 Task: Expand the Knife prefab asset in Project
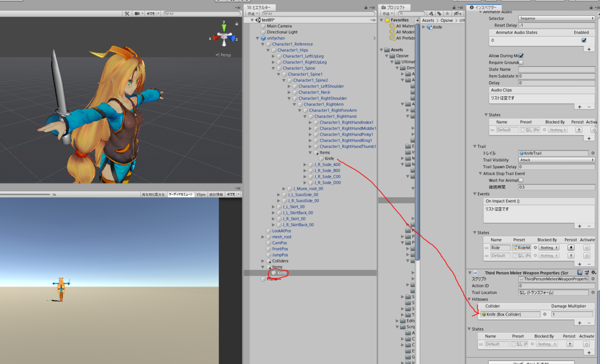[x=424, y=26]
